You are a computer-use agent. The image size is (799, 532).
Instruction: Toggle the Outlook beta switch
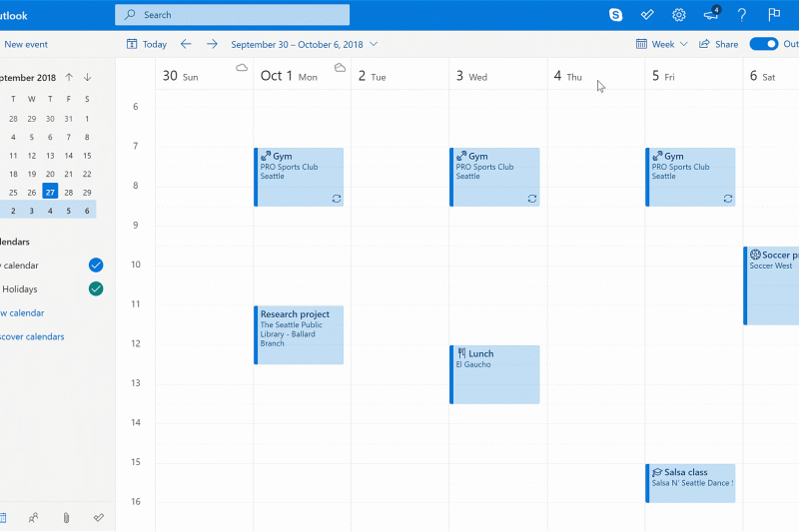pos(763,44)
